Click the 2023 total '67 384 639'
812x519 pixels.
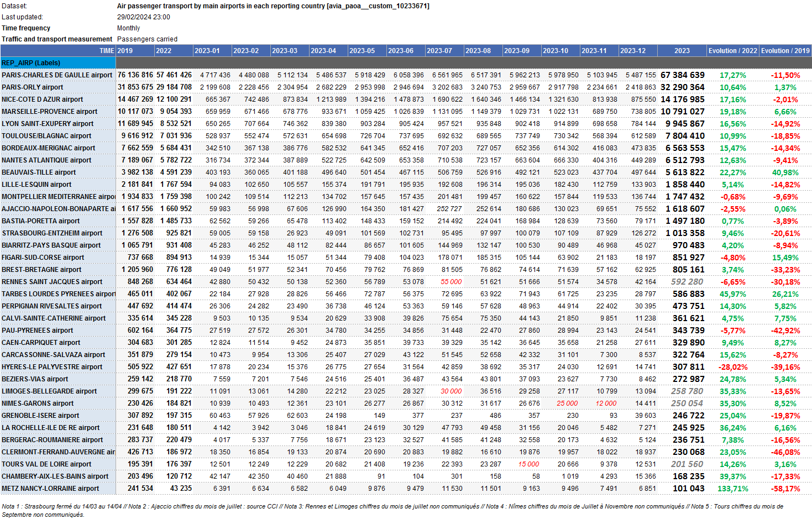[683, 75]
